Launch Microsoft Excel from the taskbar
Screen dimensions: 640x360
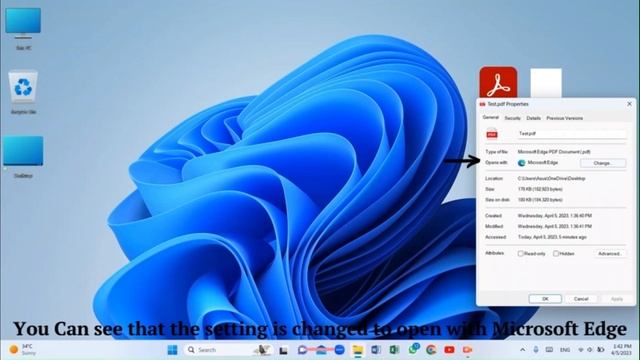click(394, 350)
